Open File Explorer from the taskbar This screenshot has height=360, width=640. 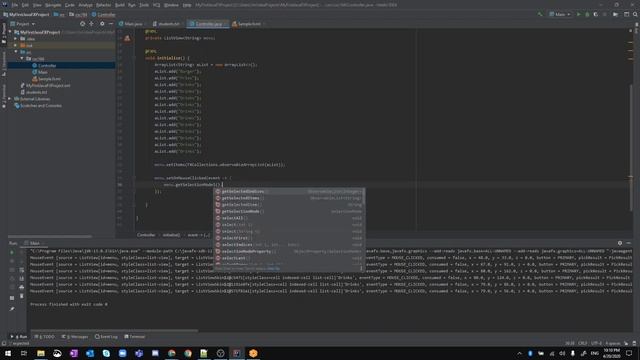coord(41,353)
